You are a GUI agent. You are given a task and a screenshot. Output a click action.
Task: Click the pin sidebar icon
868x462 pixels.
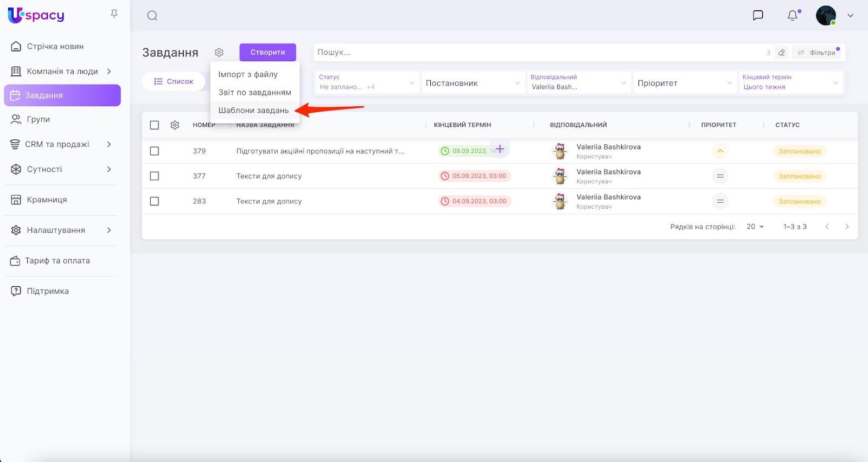click(114, 14)
